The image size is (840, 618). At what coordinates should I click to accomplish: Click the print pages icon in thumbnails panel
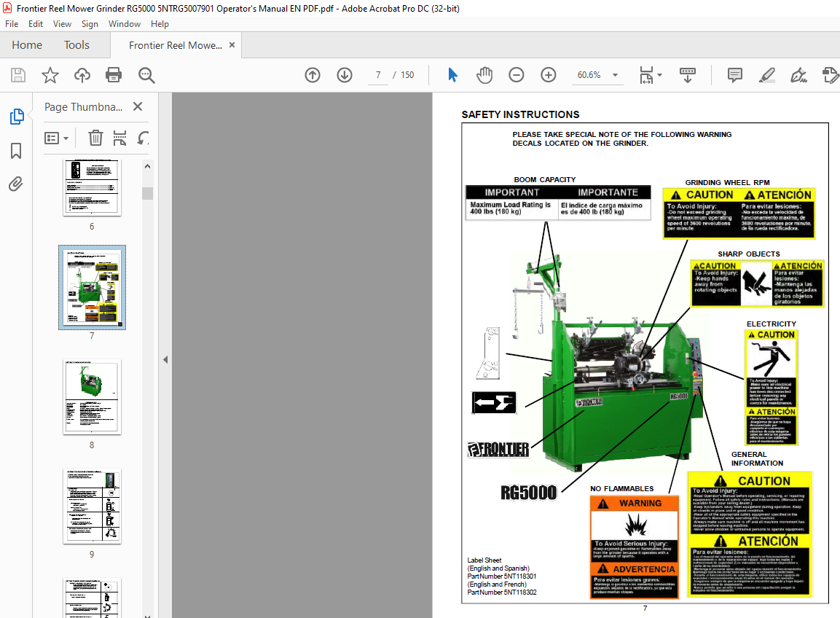coord(120,138)
